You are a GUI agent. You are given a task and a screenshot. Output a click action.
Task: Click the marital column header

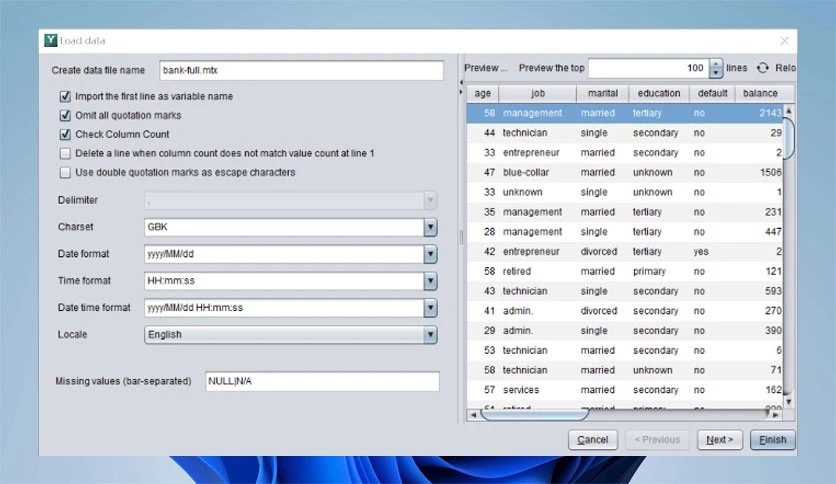point(602,93)
